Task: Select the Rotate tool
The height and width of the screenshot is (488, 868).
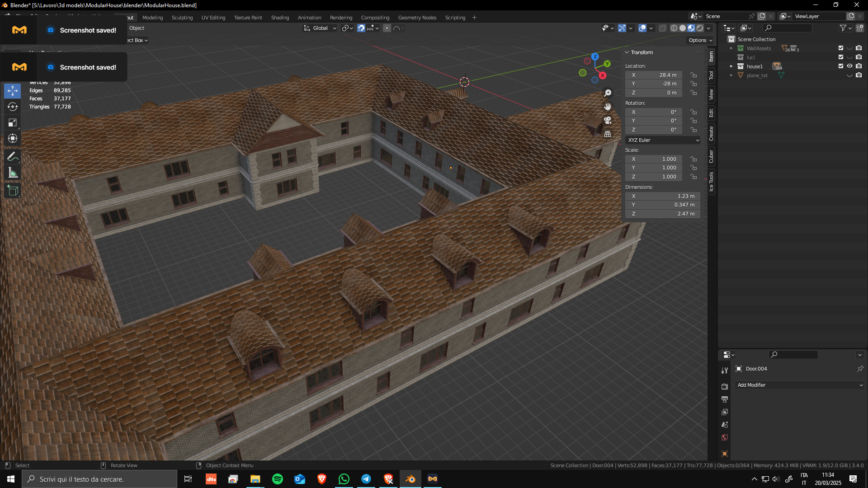Action: pyautogui.click(x=13, y=107)
